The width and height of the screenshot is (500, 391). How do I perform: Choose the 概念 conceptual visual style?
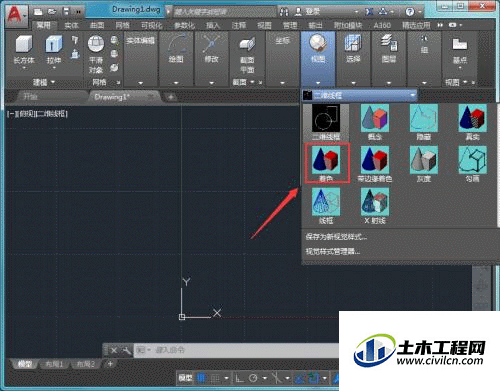pyautogui.click(x=375, y=122)
